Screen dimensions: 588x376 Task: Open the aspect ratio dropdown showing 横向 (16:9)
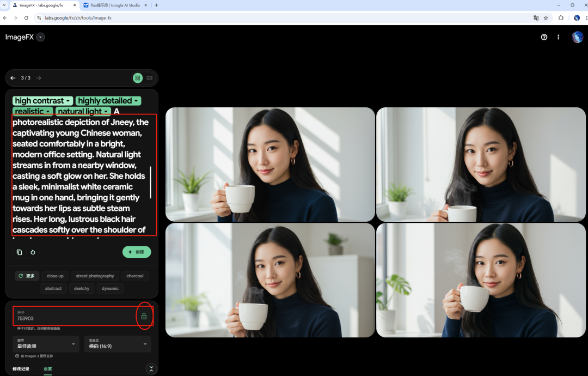coord(118,344)
